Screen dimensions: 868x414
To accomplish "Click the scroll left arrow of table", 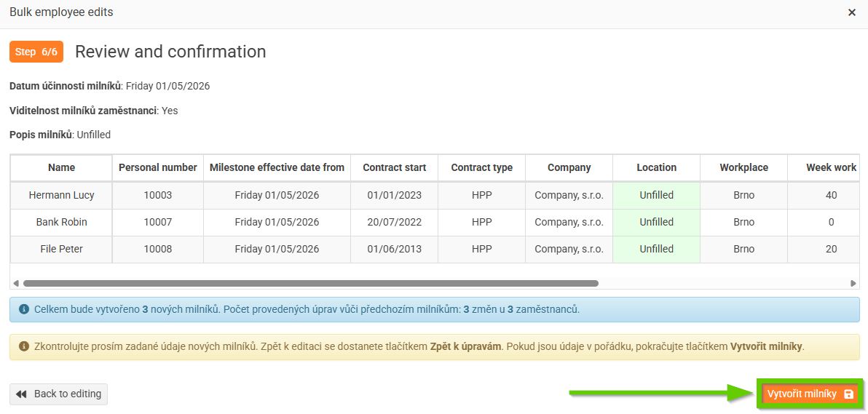I will 16,283.
